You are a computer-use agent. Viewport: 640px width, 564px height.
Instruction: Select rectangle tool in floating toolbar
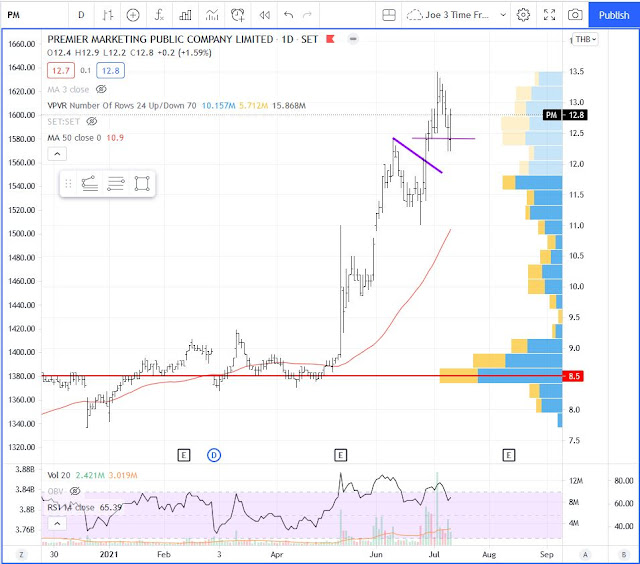[142, 184]
